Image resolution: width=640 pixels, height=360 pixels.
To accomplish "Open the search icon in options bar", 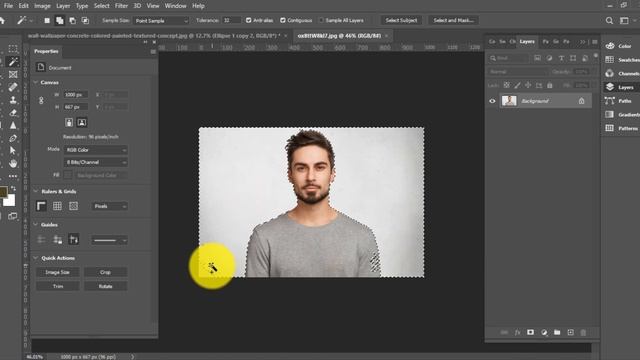I will [609, 20].
